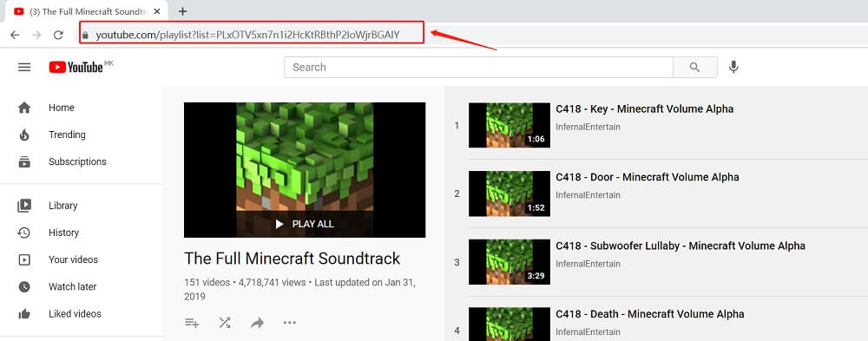Screen dimensions: 868x341
Task: Click the Library icon
Action: click(x=24, y=206)
